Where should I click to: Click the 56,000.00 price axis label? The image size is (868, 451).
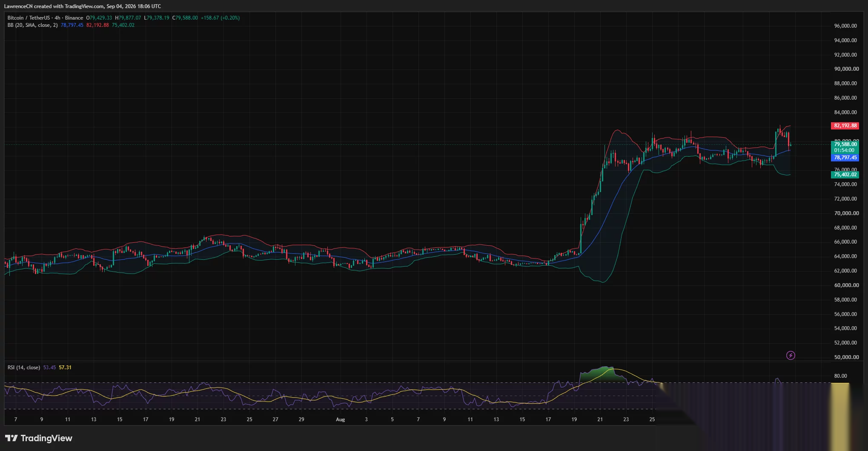(845, 314)
